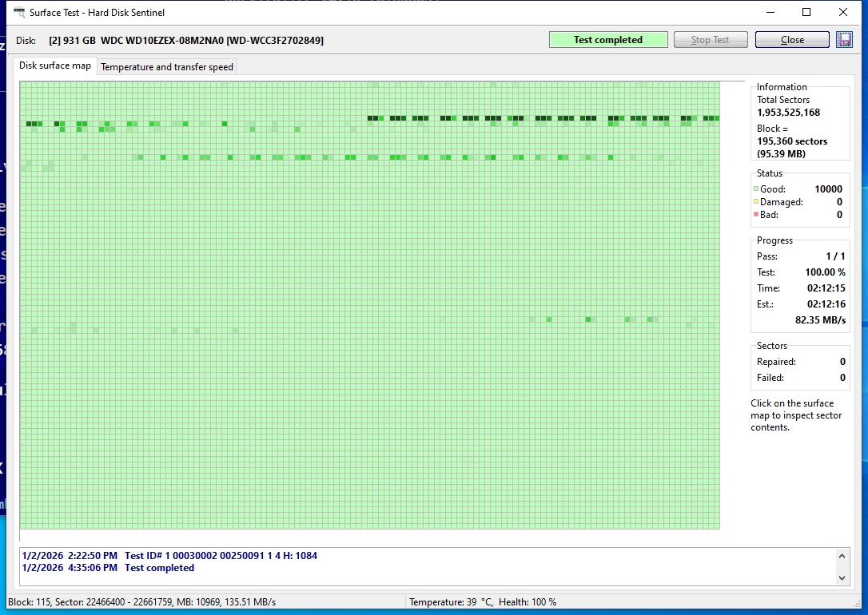
Task: Click the Block and Sector status bar info
Action: (141, 602)
